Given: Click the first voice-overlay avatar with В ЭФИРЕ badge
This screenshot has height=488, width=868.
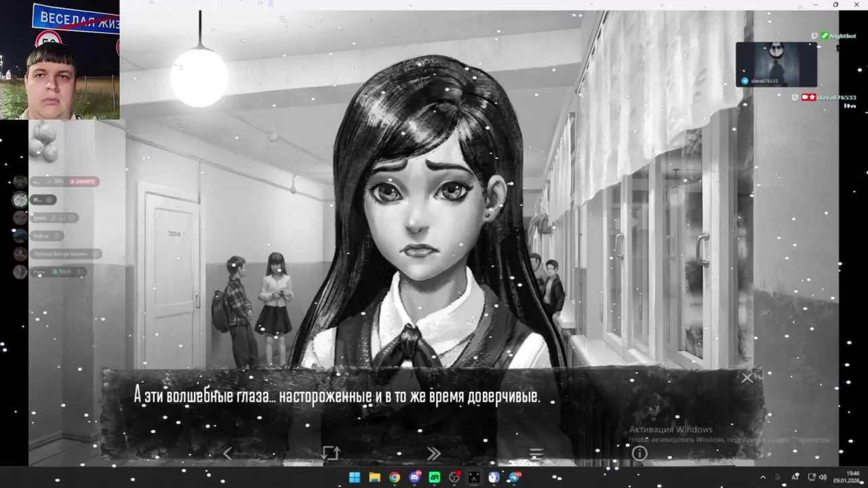Looking at the screenshot, I should (20, 182).
